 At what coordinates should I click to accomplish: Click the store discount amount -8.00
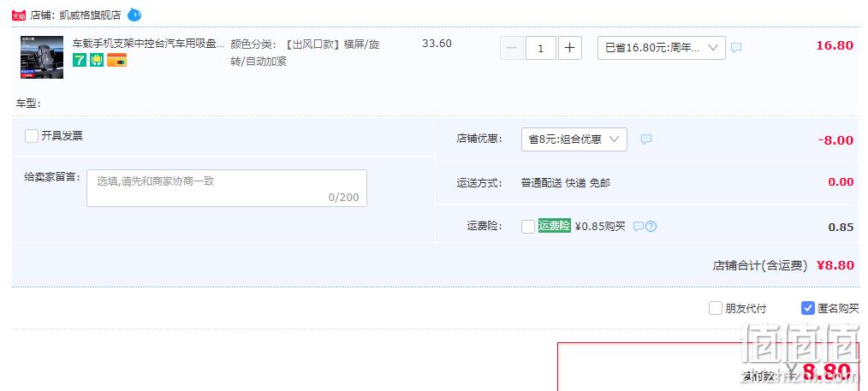(x=835, y=140)
